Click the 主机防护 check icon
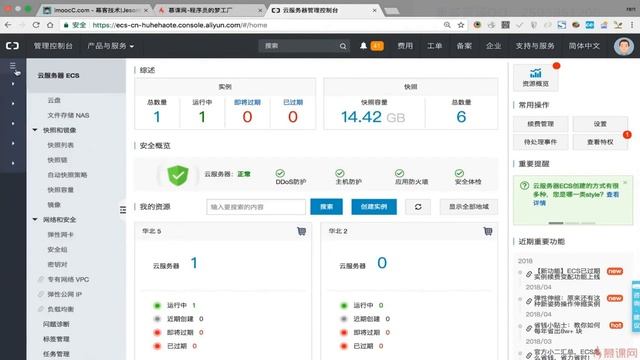The image size is (640, 360). [x=340, y=173]
